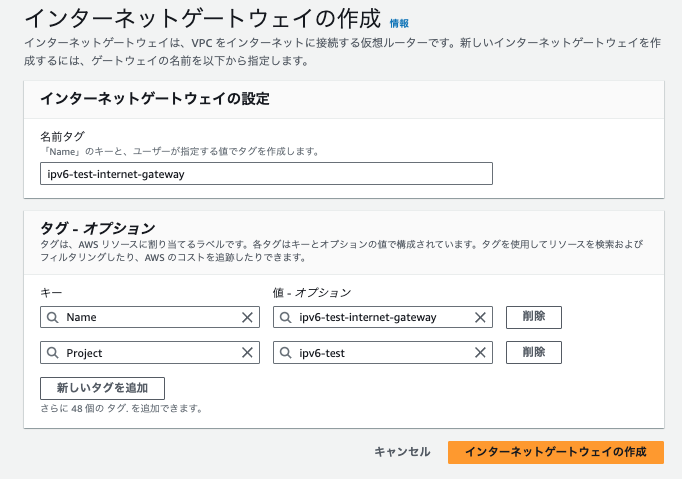This screenshot has height=479, width=682.
Task: Click search icon in ipv6-test-internet-gateway value field
Action: coord(285,318)
